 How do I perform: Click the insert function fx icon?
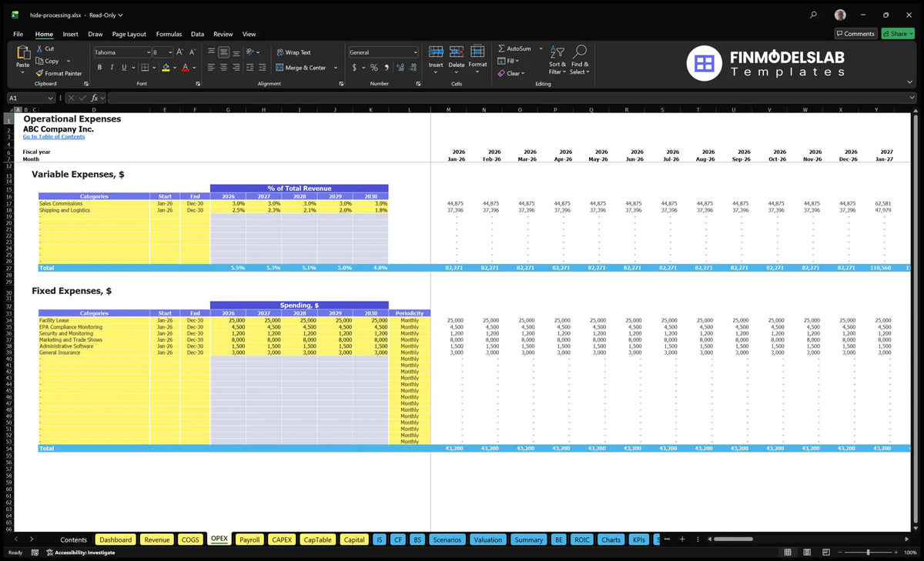point(95,98)
